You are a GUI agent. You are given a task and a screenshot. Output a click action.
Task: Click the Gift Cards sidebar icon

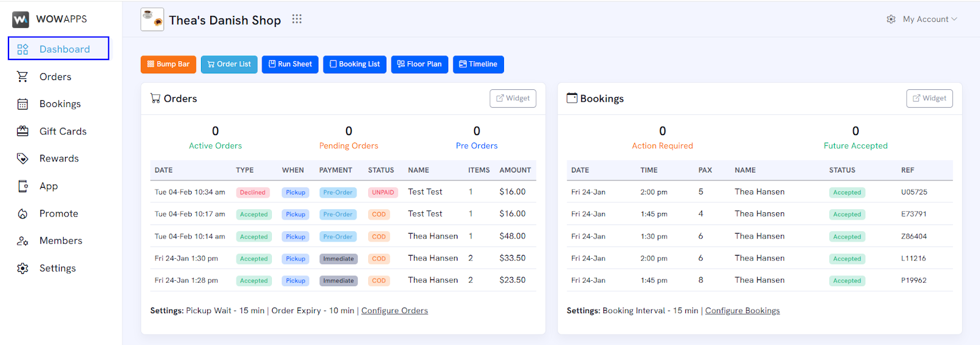coord(23,131)
